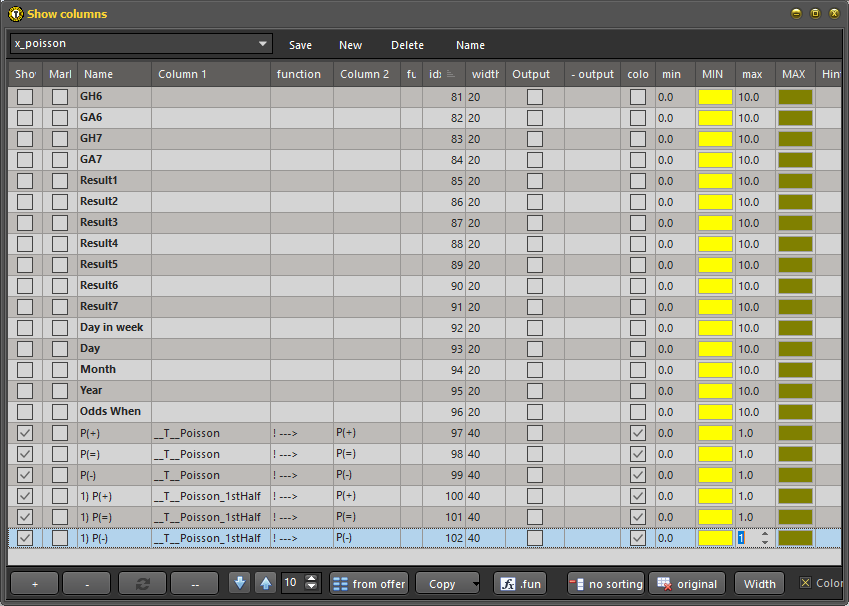Enable Show checkbox for GH6 row
Viewport: 849px width, 606px height.
pos(25,97)
